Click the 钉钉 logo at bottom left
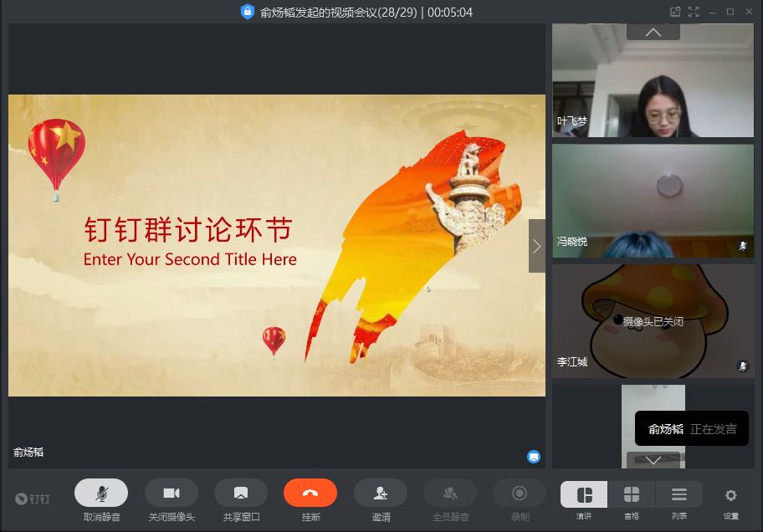 click(32, 499)
